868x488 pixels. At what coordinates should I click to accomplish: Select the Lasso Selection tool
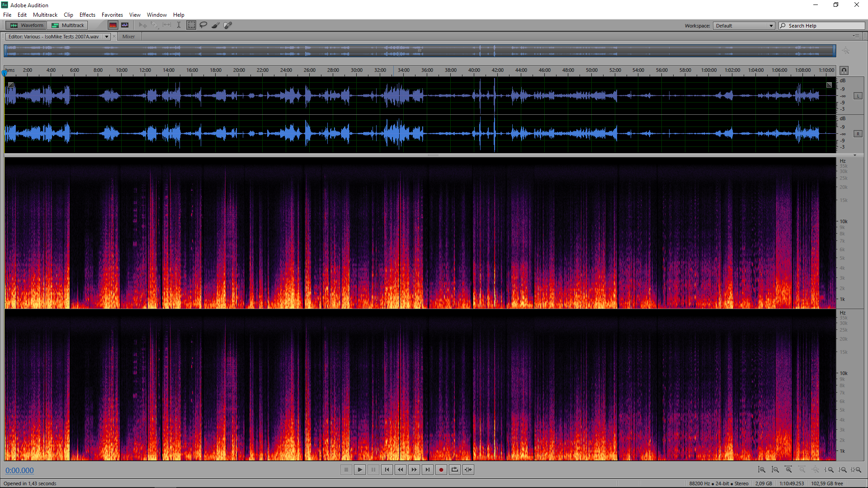coord(203,25)
